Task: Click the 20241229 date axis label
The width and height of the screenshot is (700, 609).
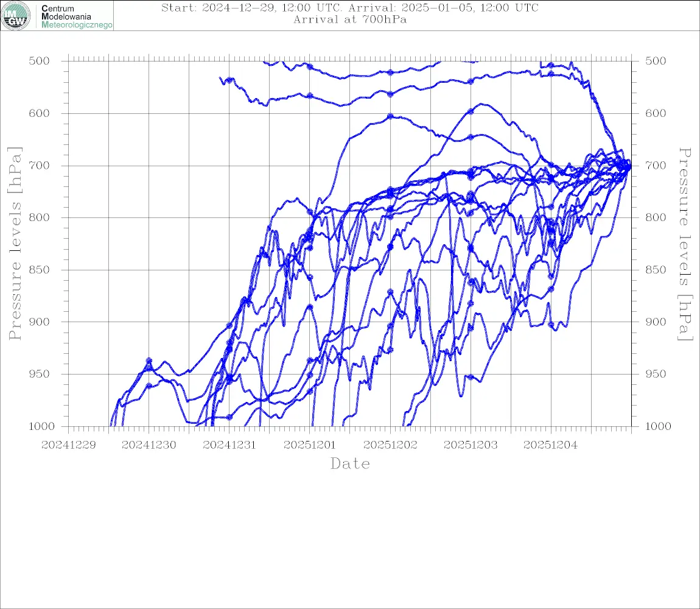Action: point(68,445)
